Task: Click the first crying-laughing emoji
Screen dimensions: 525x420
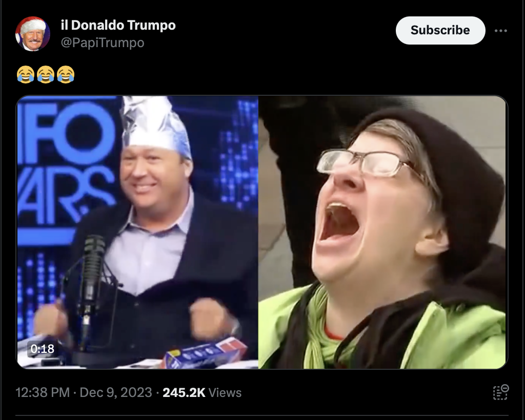Action: click(x=26, y=74)
